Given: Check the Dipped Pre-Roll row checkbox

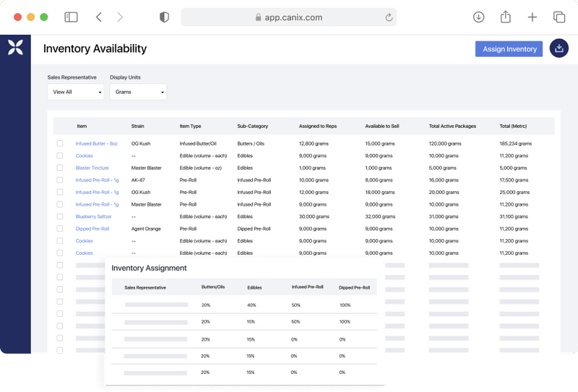Looking at the screenshot, I should pos(60,228).
